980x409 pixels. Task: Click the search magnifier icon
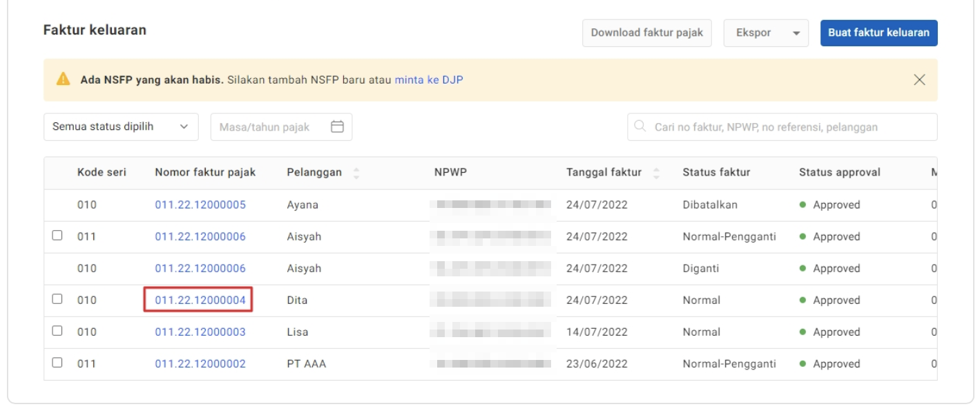coord(640,127)
